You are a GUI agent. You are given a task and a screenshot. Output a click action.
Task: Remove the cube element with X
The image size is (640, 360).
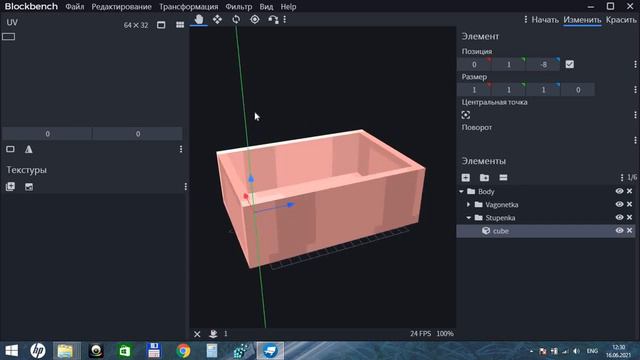coord(629,230)
